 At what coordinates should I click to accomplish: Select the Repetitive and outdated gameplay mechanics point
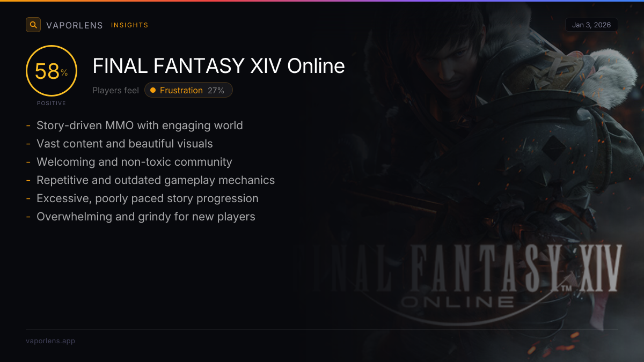point(156,180)
